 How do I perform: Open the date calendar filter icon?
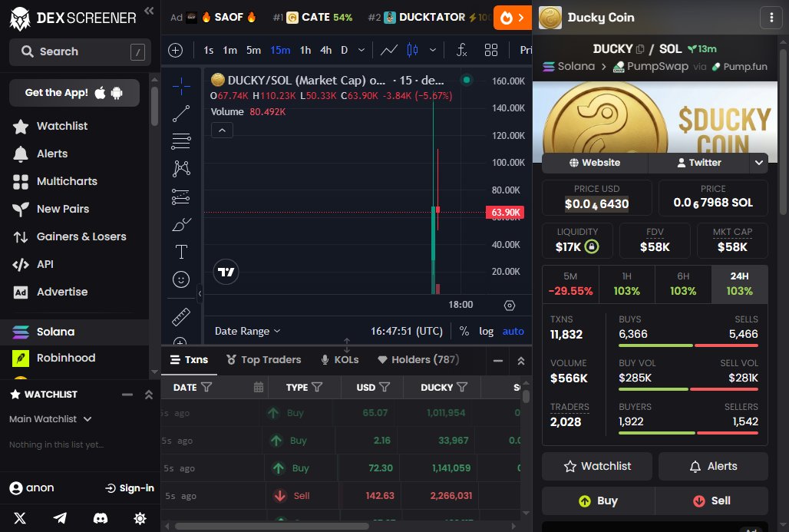(x=258, y=387)
